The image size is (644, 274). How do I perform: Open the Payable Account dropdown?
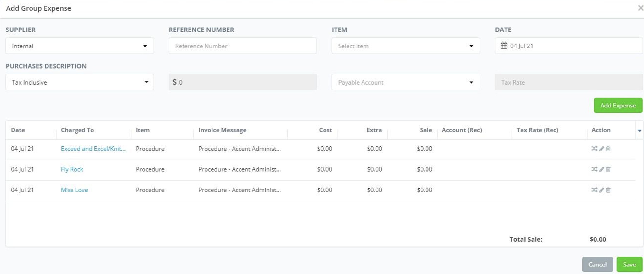click(405, 82)
